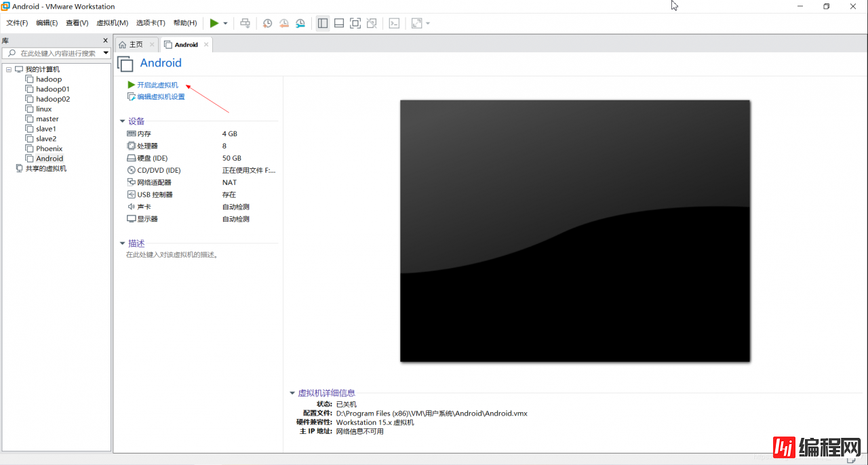The width and height of the screenshot is (868, 465).
Task: Click the console view toolbar icon
Action: tap(394, 23)
